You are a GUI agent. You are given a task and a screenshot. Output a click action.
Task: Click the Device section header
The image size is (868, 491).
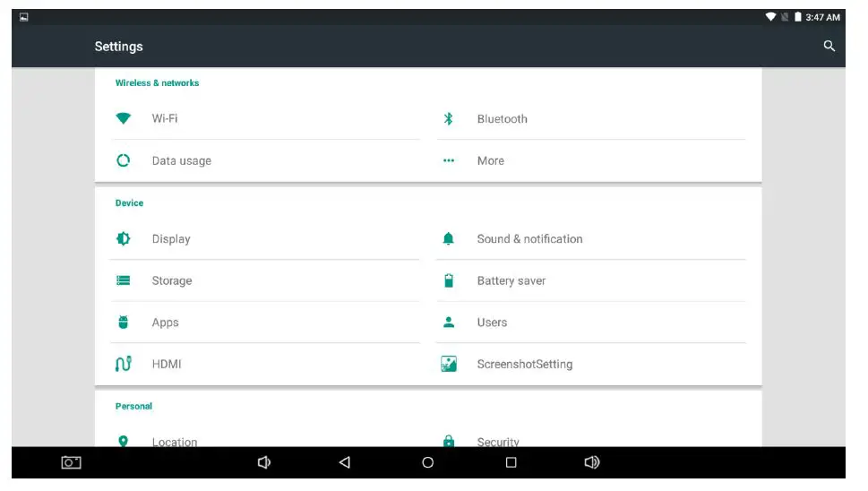pyautogui.click(x=129, y=203)
